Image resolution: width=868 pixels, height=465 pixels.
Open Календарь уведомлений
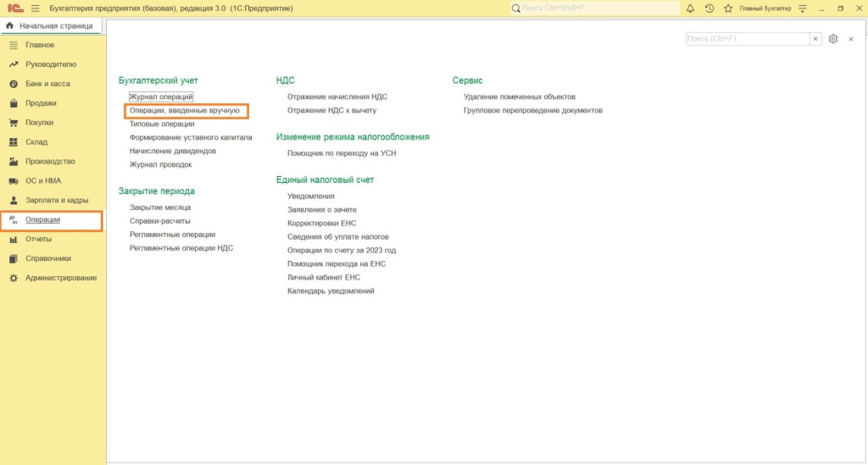coord(331,291)
